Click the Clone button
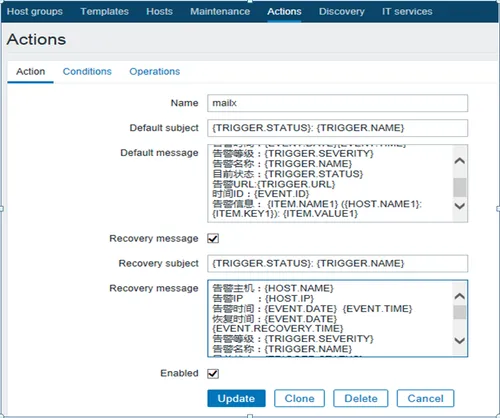Viewport: 500px width, 418px height. click(x=299, y=398)
